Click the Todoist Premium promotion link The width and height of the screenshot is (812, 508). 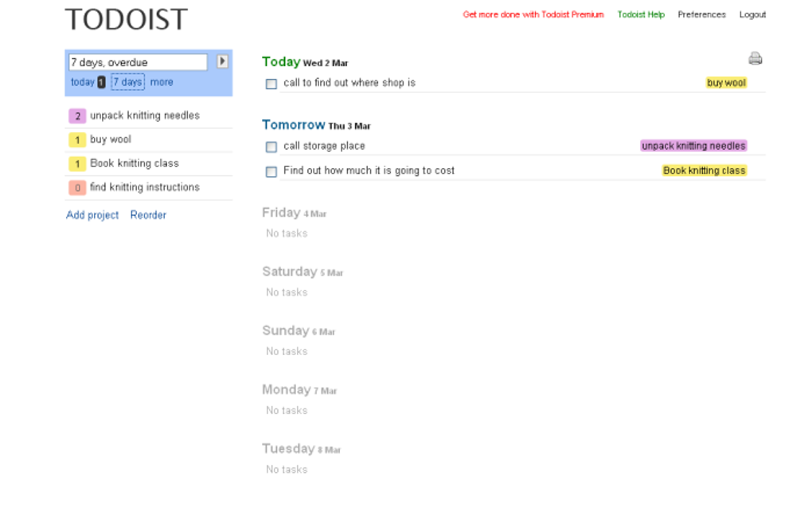coord(533,14)
